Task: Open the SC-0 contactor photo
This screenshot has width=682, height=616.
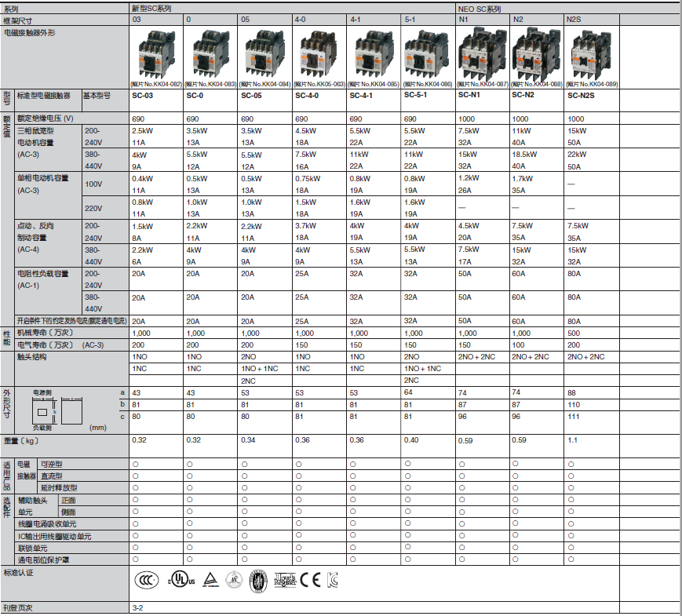Action: [x=211, y=54]
